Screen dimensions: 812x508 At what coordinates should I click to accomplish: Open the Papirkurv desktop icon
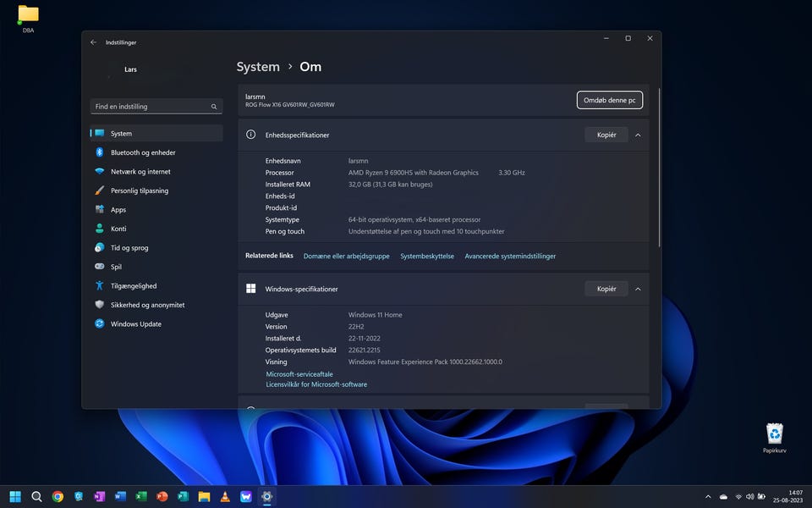click(x=774, y=434)
